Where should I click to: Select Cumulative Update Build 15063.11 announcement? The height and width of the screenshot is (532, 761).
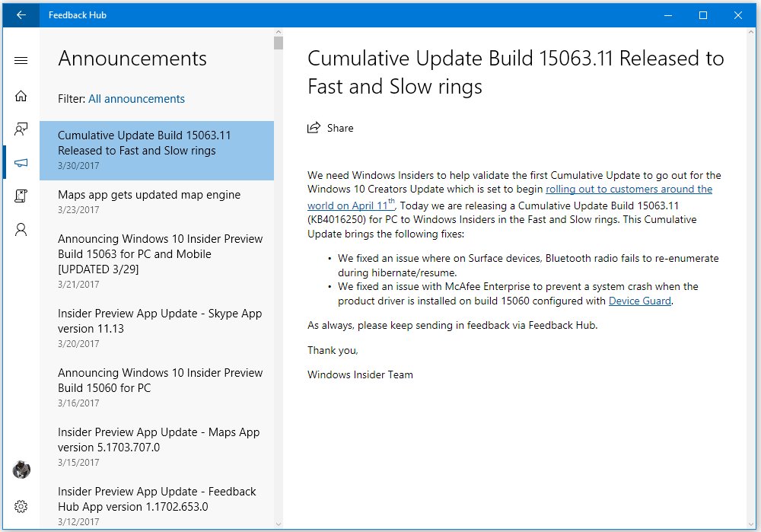(157, 151)
